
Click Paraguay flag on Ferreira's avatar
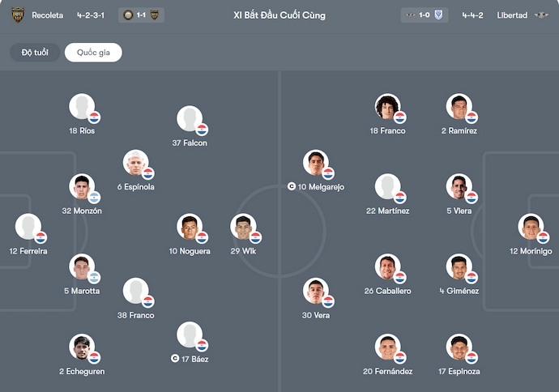point(41,237)
